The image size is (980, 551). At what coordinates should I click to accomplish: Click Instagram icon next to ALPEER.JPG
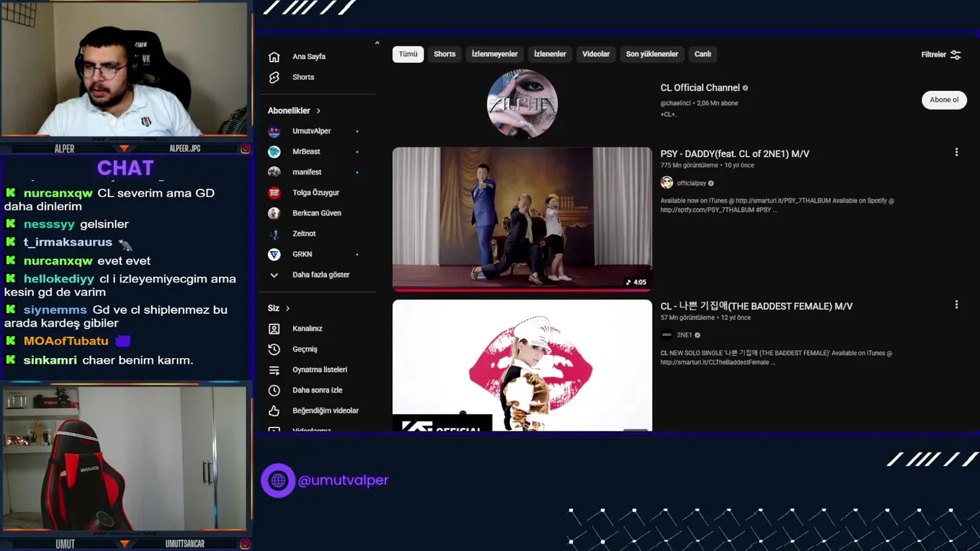point(245,148)
